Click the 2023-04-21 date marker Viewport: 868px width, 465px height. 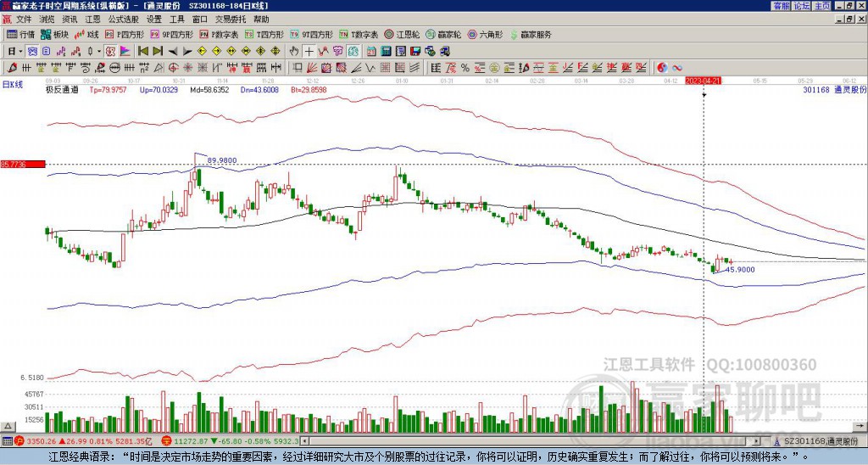[703, 81]
